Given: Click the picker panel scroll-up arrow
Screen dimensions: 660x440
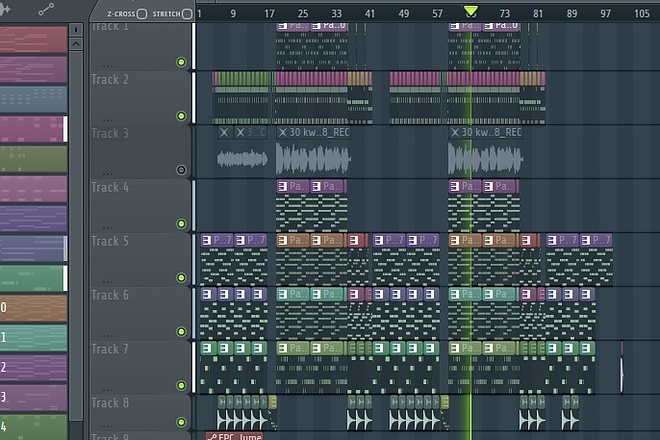Looking at the screenshot, I should pyautogui.click(x=76, y=44).
